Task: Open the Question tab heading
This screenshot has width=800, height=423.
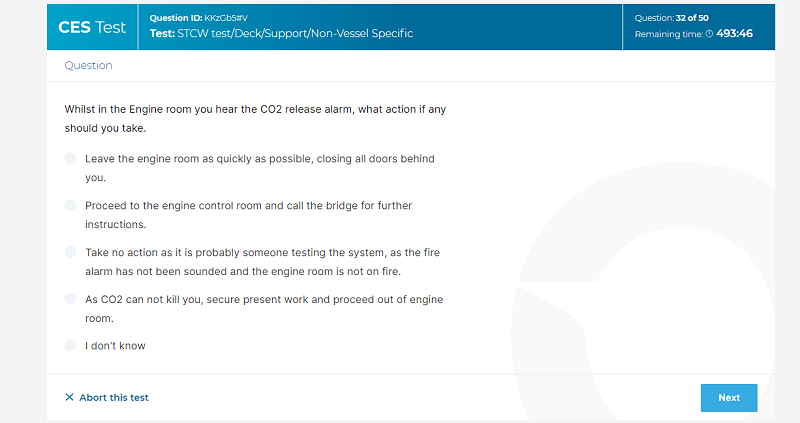Action: [88, 65]
